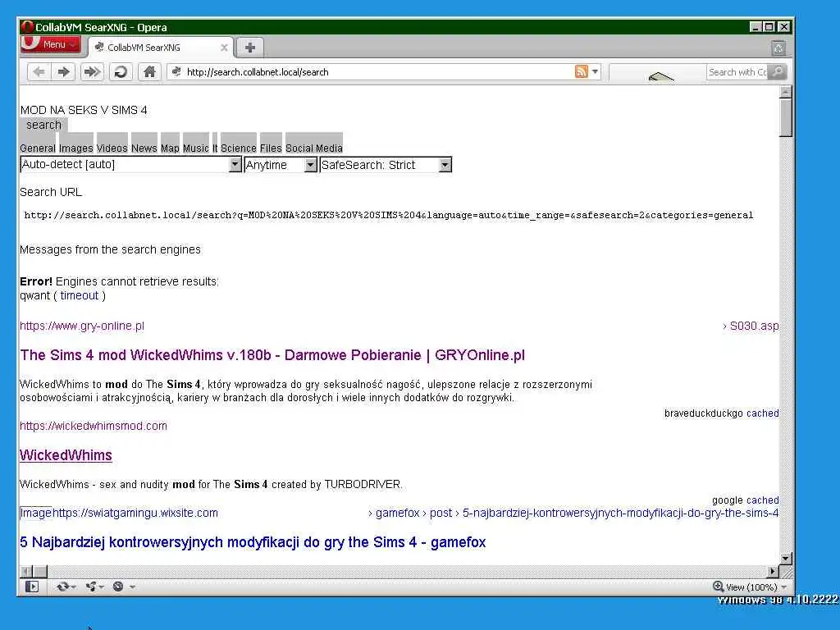The image size is (840, 630).
Task: Click the MOD NA SEKS V SIMS 4 query
Action: pyautogui.click(x=84, y=110)
